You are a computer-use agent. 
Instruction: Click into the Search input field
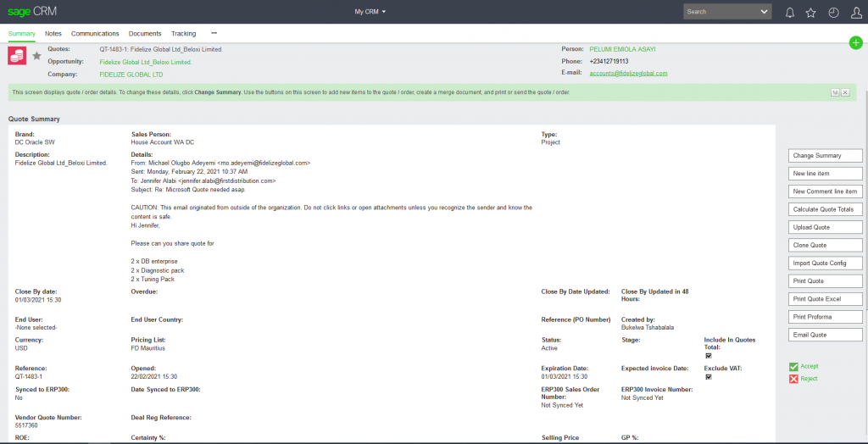[x=721, y=12]
